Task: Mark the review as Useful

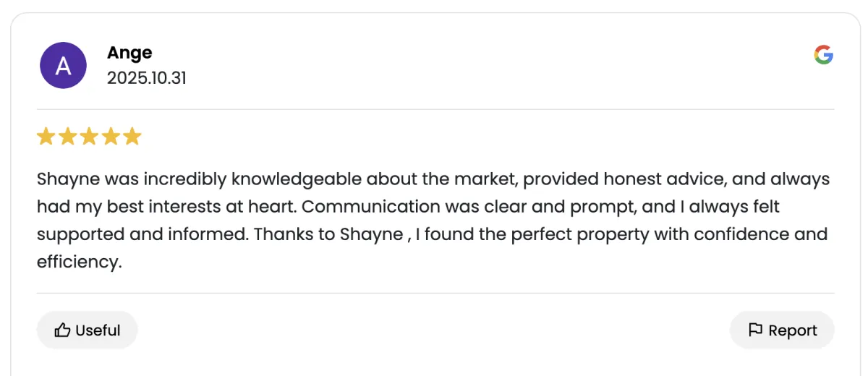Action: pyautogui.click(x=87, y=330)
